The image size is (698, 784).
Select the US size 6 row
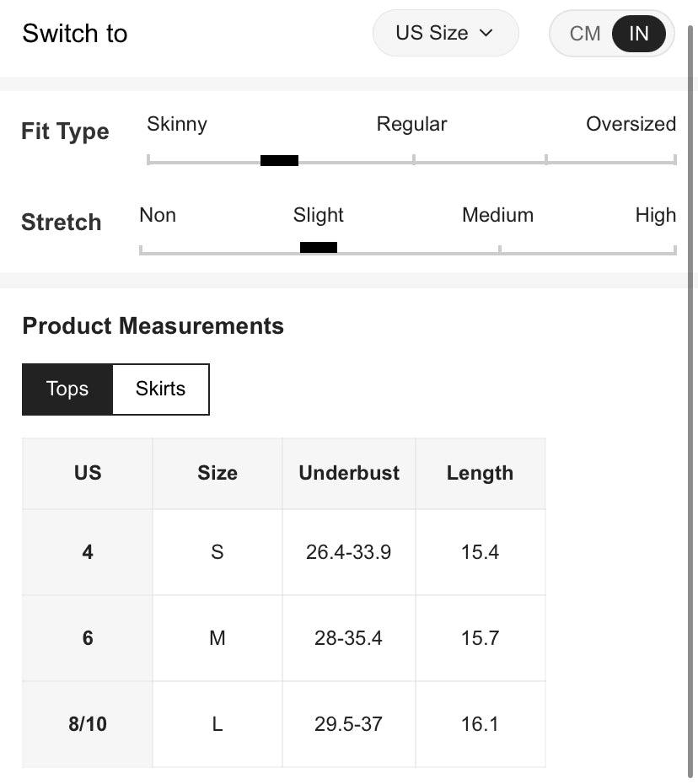coord(88,638)
